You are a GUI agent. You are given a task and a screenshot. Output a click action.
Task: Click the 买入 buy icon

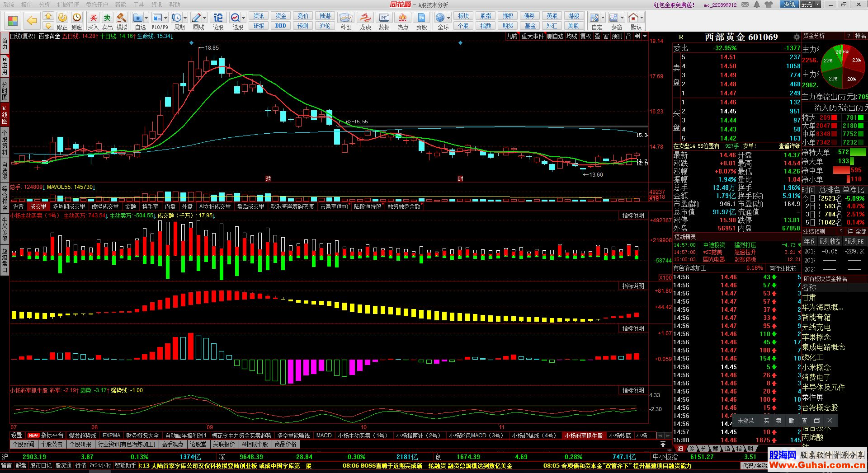pos(93,18)
